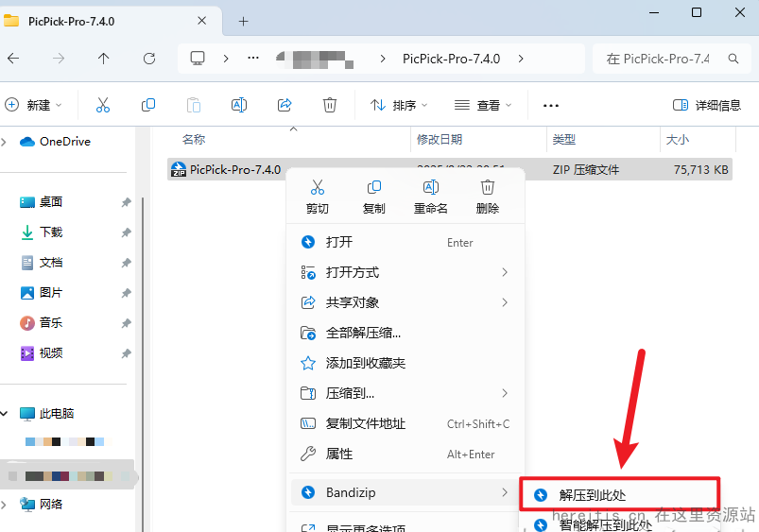Sort by the 大小 column header

point(677,140)
